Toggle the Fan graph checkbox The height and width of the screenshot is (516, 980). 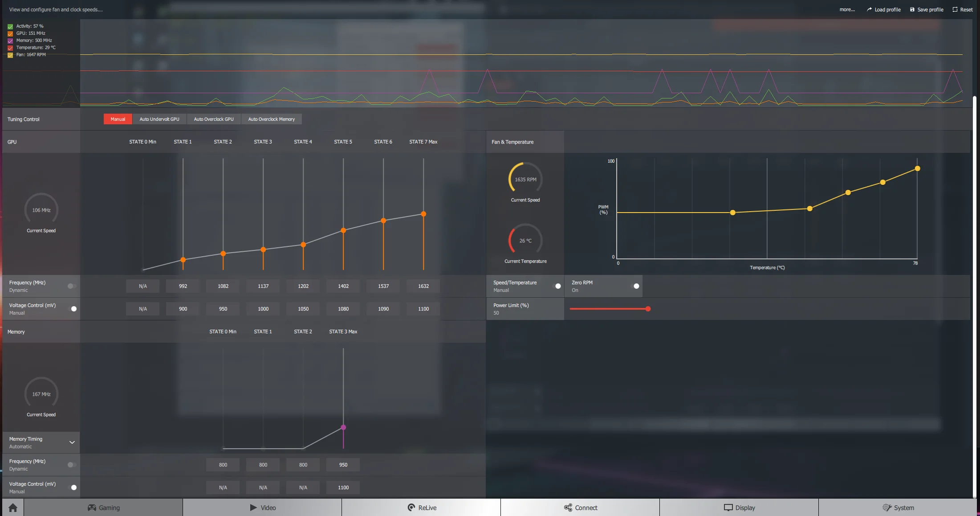click(10, 55)
